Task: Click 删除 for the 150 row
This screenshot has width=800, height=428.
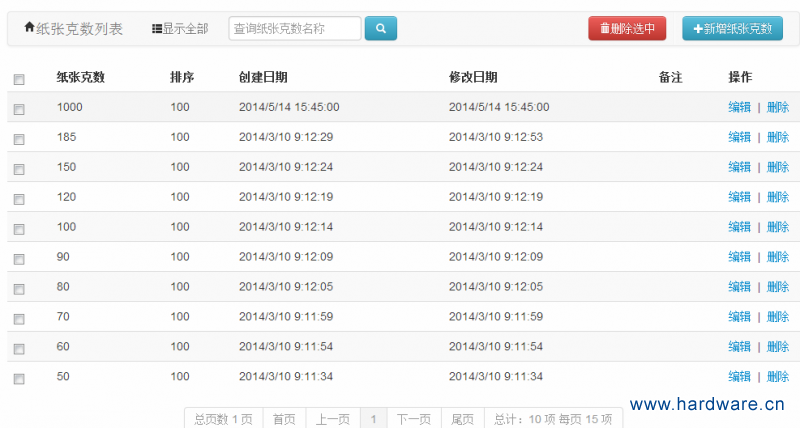Action: click(x=777, y=167)
